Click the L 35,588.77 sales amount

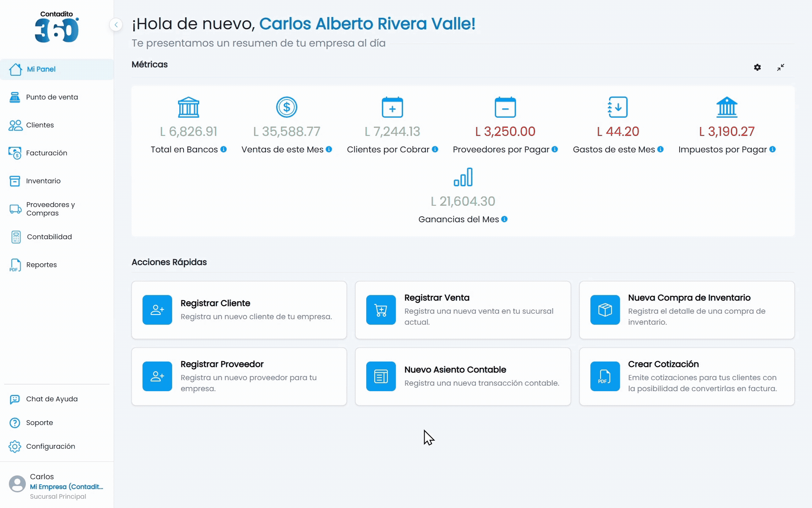(287, 132)
